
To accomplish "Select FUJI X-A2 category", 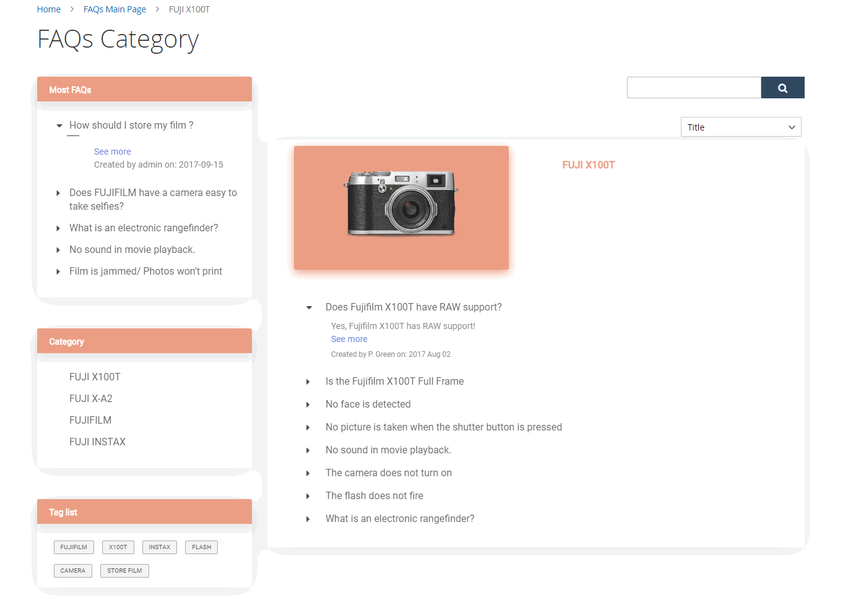I will click(91, 398).
